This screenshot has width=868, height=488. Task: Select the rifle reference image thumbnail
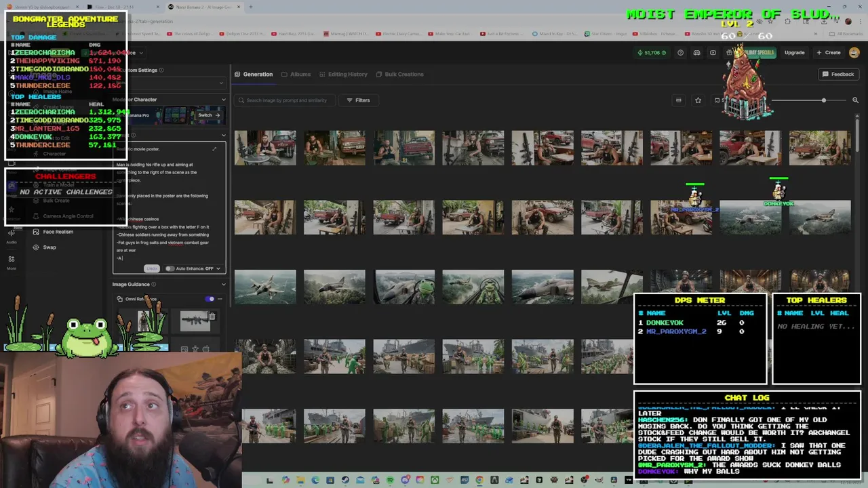point(195,321)
